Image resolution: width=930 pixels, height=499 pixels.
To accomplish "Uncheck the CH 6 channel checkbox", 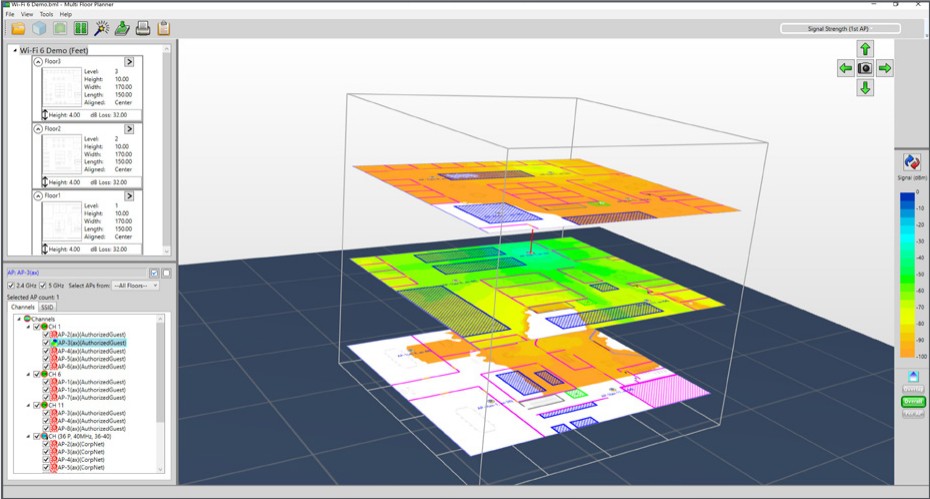I will [x=38, y=374].
